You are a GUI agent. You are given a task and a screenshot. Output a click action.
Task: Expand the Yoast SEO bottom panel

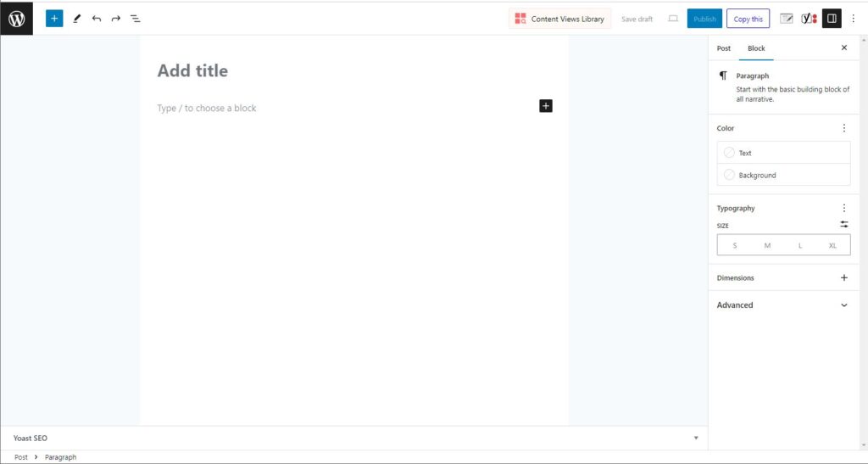[695, 438]
